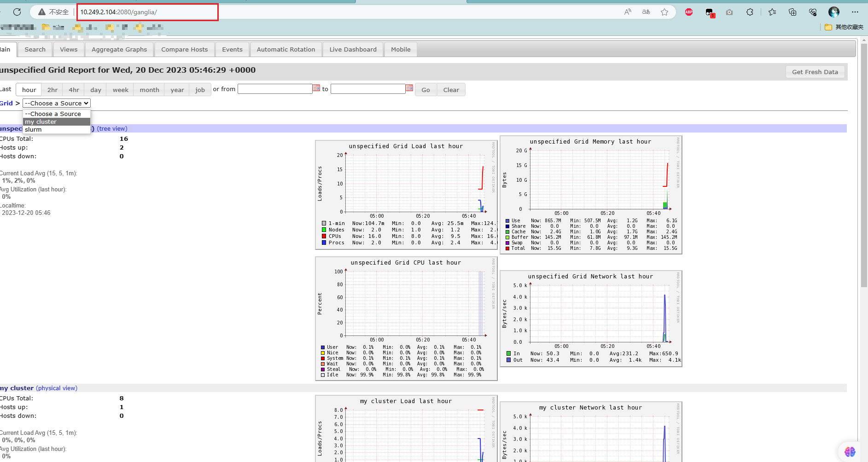Open the unspecified Grid CPU graph

406,319
